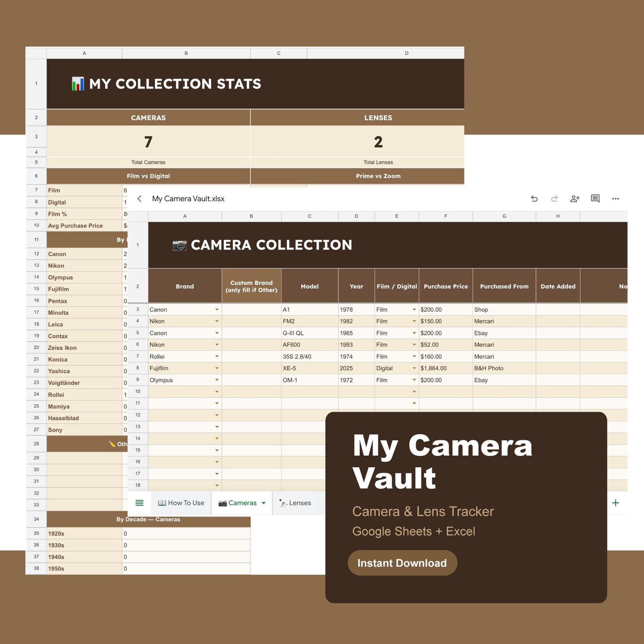
Task: Click the year cell '1978'
Action: pyautogui.click(x=356, y=309)
